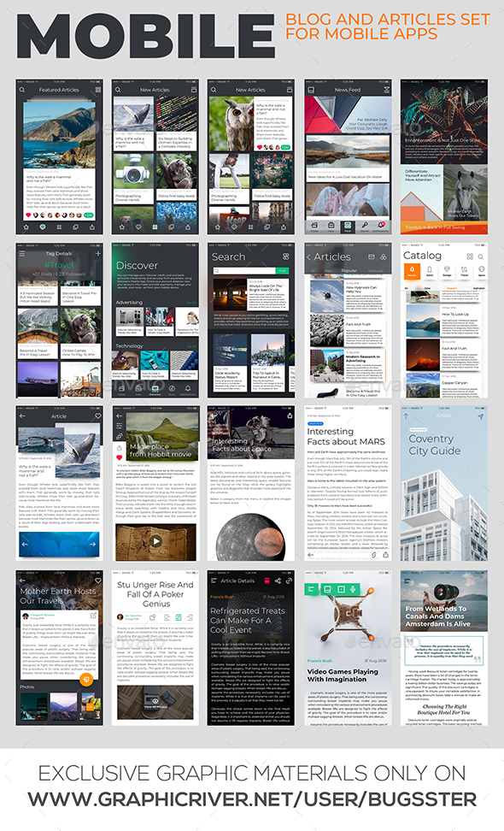
Task: Go back with chevron in Articles screen
Action: pyautogui.click(x=309, y=257)
